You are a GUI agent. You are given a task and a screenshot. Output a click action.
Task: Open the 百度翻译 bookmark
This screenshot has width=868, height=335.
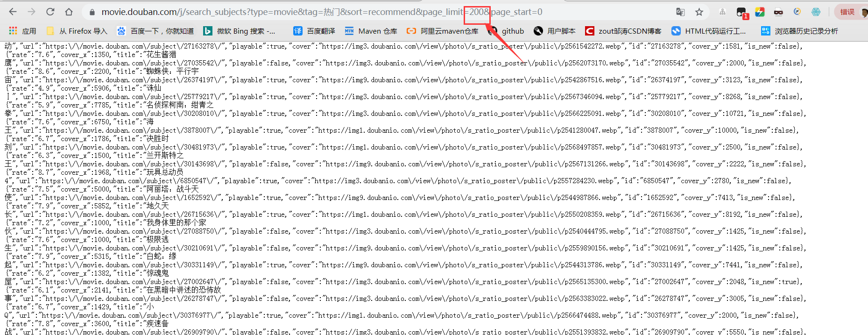point(314,31)
